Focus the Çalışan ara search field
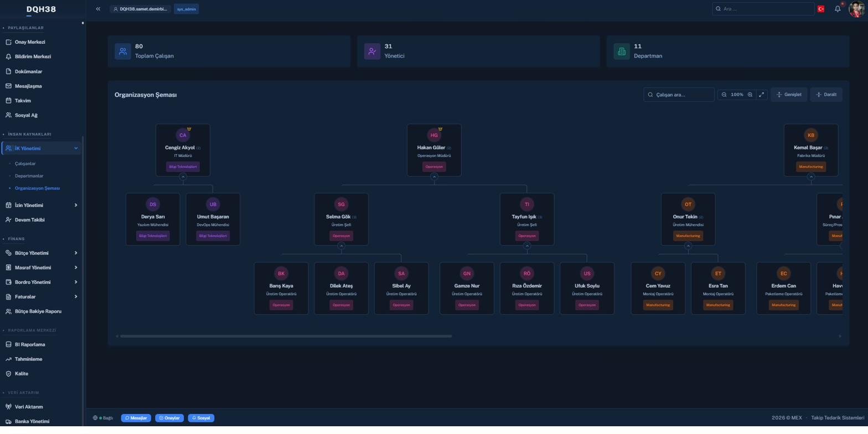Viewport: 868px width, 434px height. (679, 95)
